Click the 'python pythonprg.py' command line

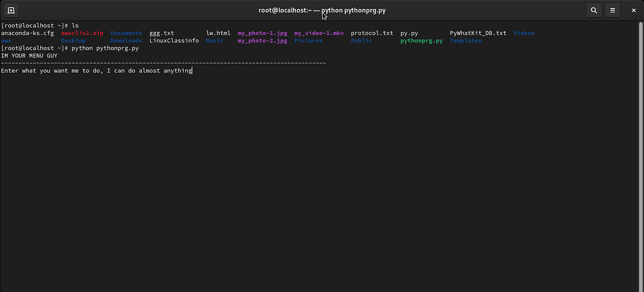tap(105, 48)
